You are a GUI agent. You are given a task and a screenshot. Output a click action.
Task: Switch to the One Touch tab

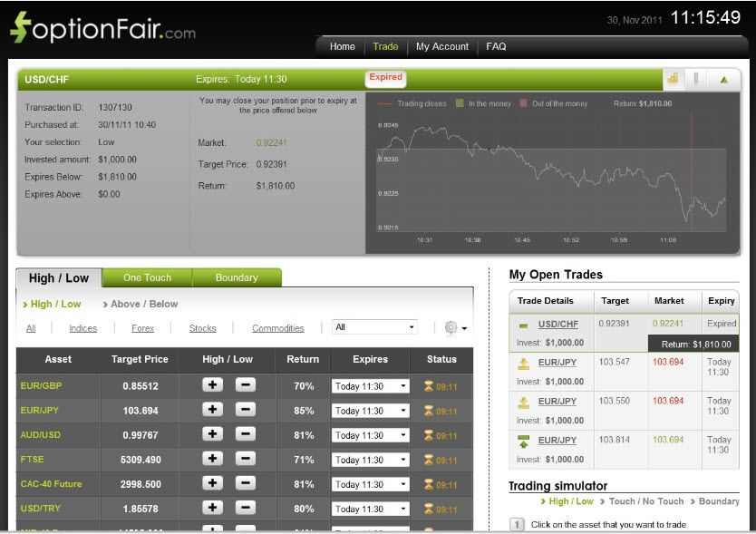(147, 277)
